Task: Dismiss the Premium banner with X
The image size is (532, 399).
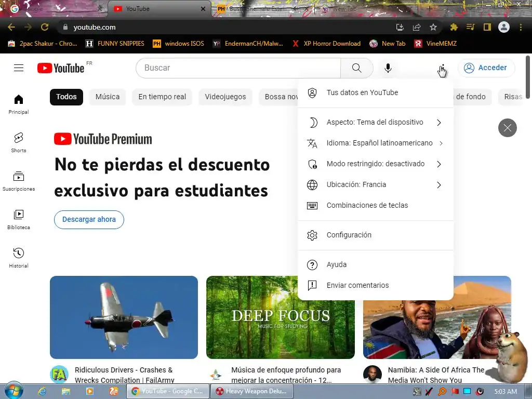Action: (507, 128)
